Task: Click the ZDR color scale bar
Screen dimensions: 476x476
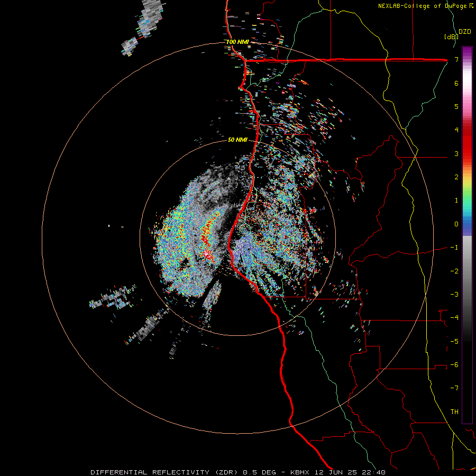Action: point(467,235)
